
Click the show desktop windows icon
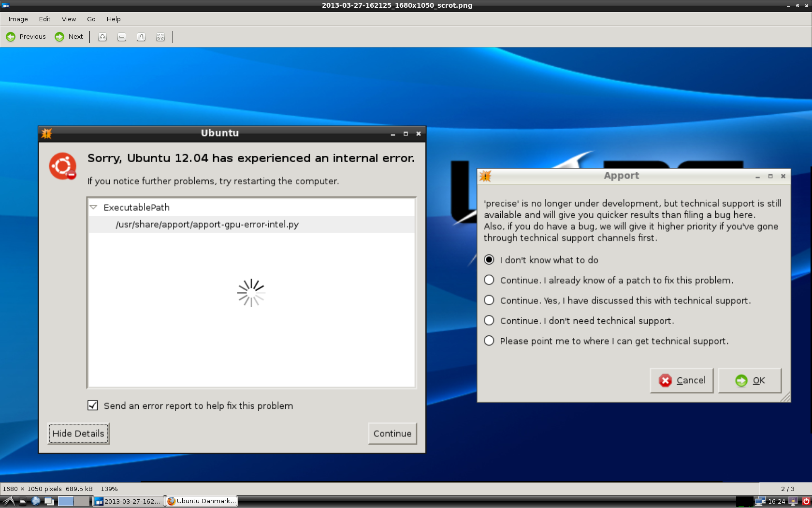[49, 501]
